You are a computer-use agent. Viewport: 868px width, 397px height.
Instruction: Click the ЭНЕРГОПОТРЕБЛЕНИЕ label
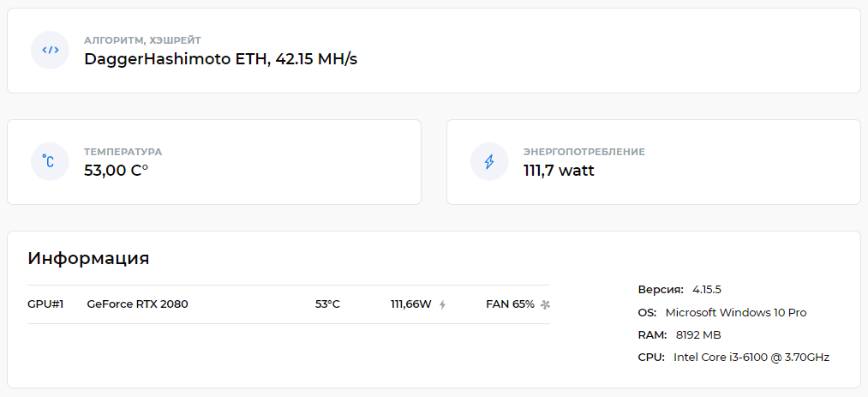tap(584, 152)
